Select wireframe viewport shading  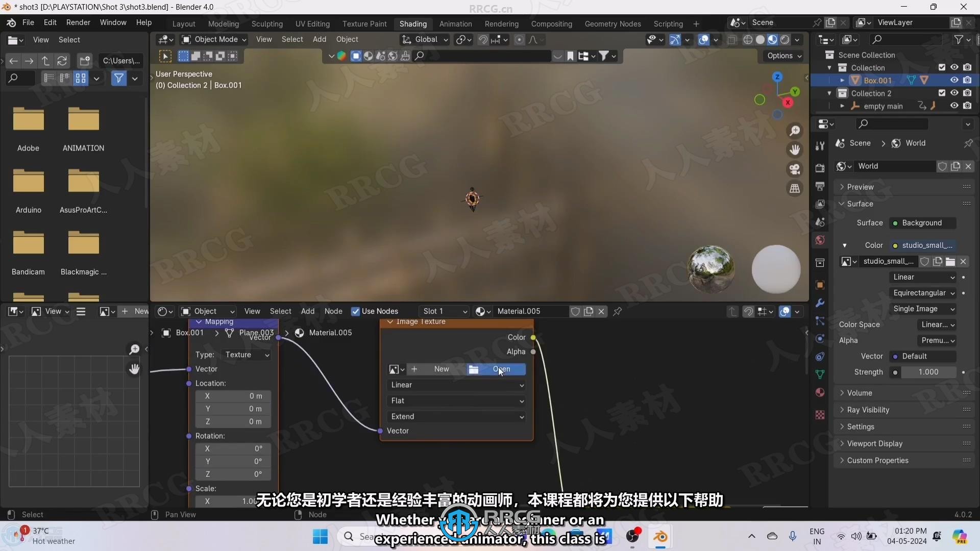coord(748,40)
